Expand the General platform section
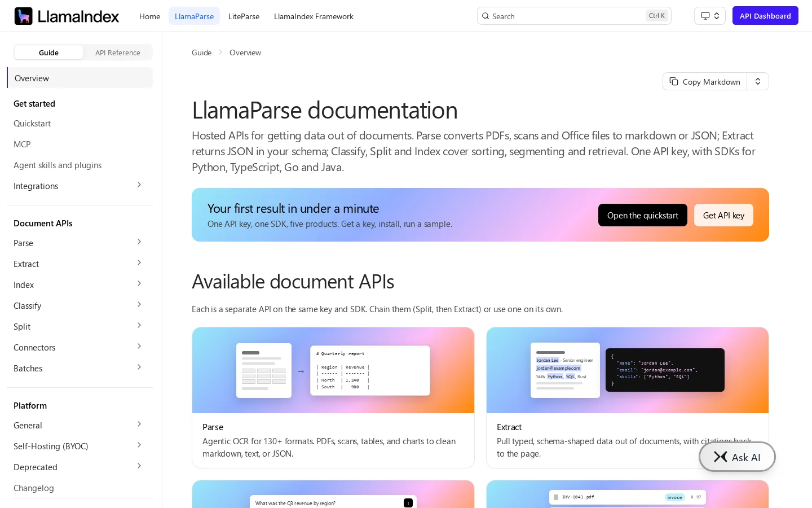 coord(139,424)
